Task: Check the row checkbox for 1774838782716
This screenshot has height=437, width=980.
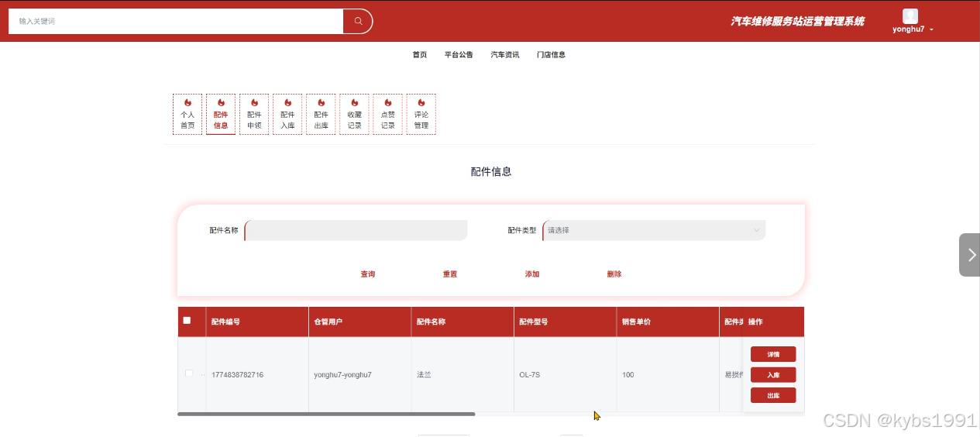Action: [189, 373]
